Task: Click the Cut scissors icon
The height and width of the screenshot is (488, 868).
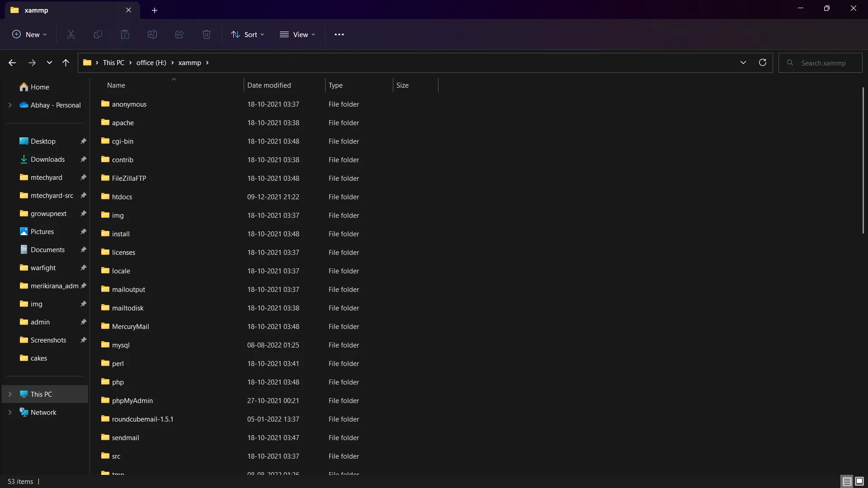Action: [71, 34]
